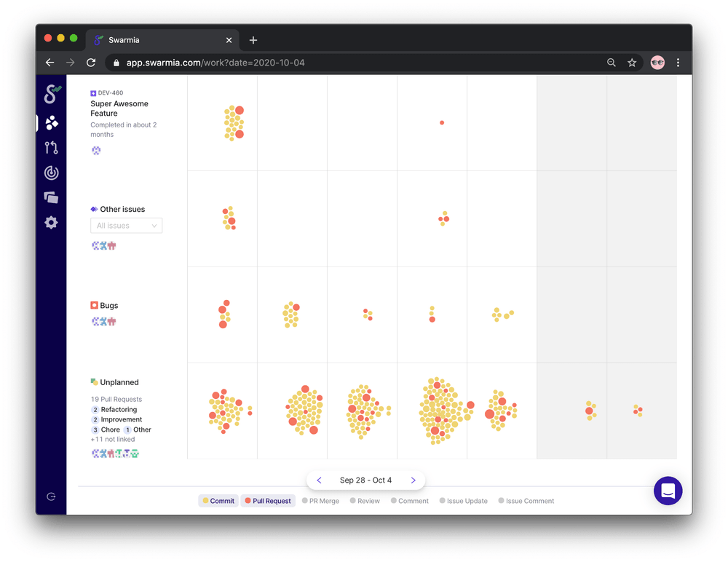Image resolution: width=728 pixels, height=562 pixels.
Task: Go to the previous week with the left chevron
Action: [x=319, y=480]
